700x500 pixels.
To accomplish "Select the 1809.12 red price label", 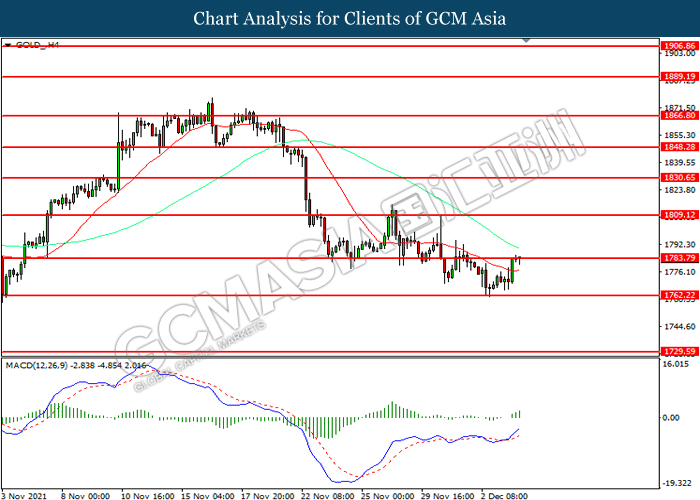I will point(679,215).
